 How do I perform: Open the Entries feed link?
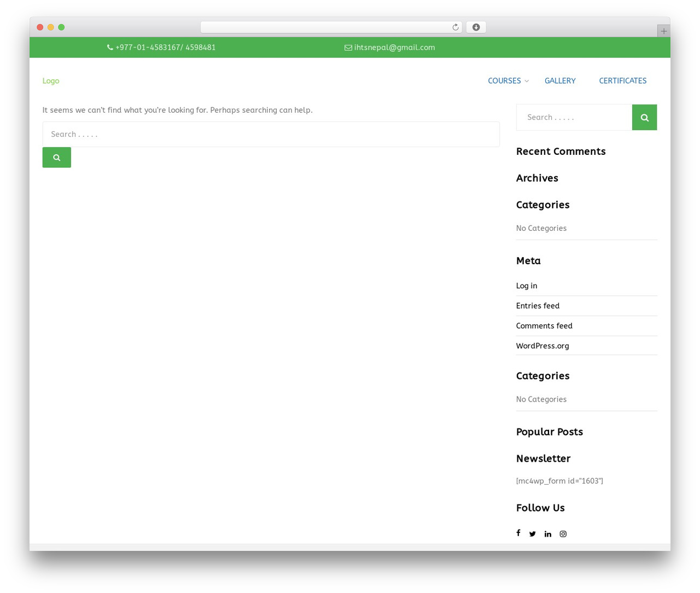point(538,306)
